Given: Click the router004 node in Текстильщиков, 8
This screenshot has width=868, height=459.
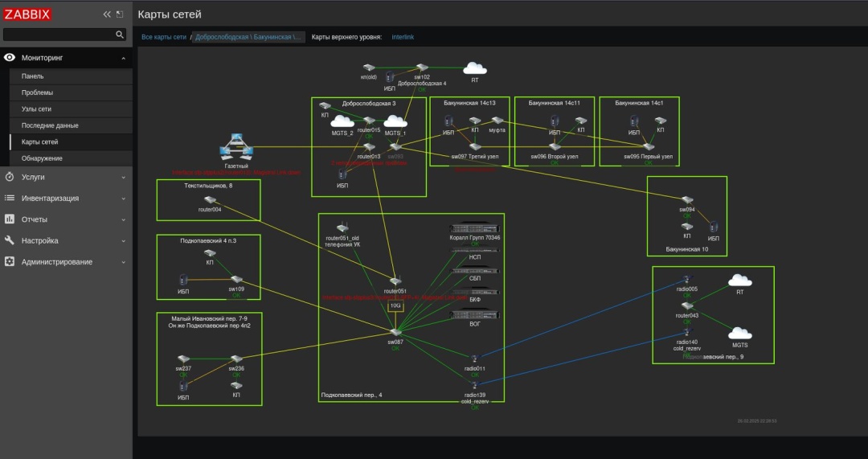Looking at the screenshot, I should click(x=210, y=199).
